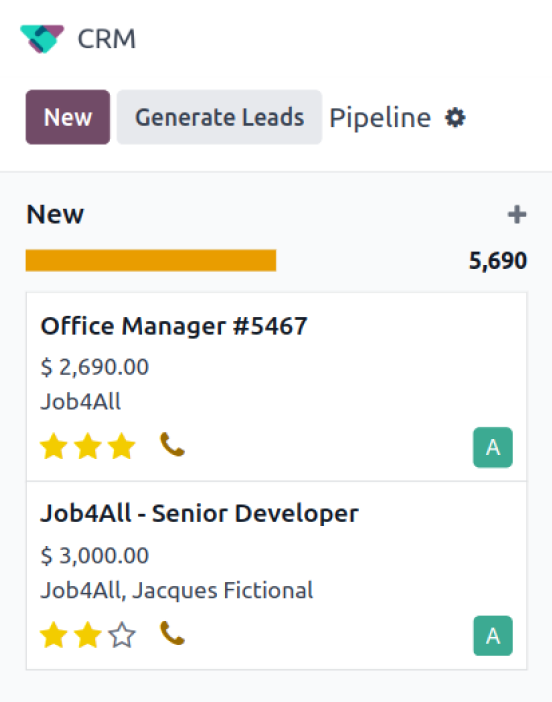552x702 pixels.
Task: Open Job4All - Senior Developer opportunity card
Action: point(277,576)
